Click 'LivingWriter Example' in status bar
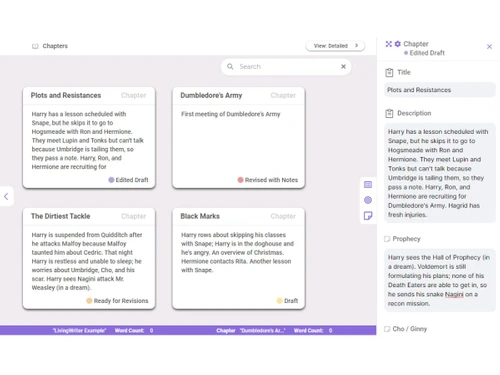This screenshot has height=375, width=500. (x=79, y=330)
